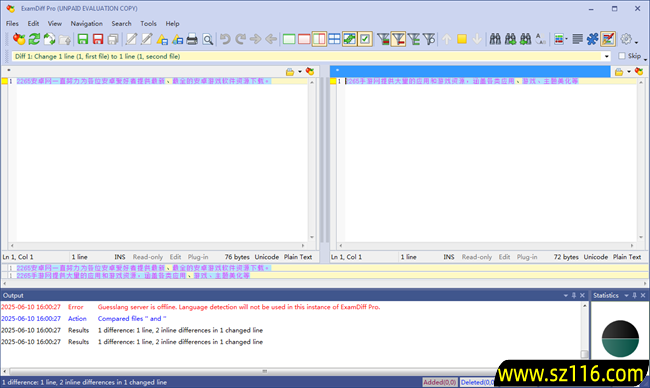Open Print Preview magnifier icon
The image size is (650, 388).
[x=207, y=39]
